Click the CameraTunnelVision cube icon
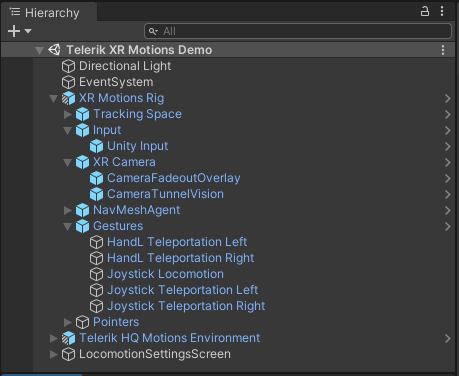The width and height of the screenshot is (459, 376). tap(96, 194)
